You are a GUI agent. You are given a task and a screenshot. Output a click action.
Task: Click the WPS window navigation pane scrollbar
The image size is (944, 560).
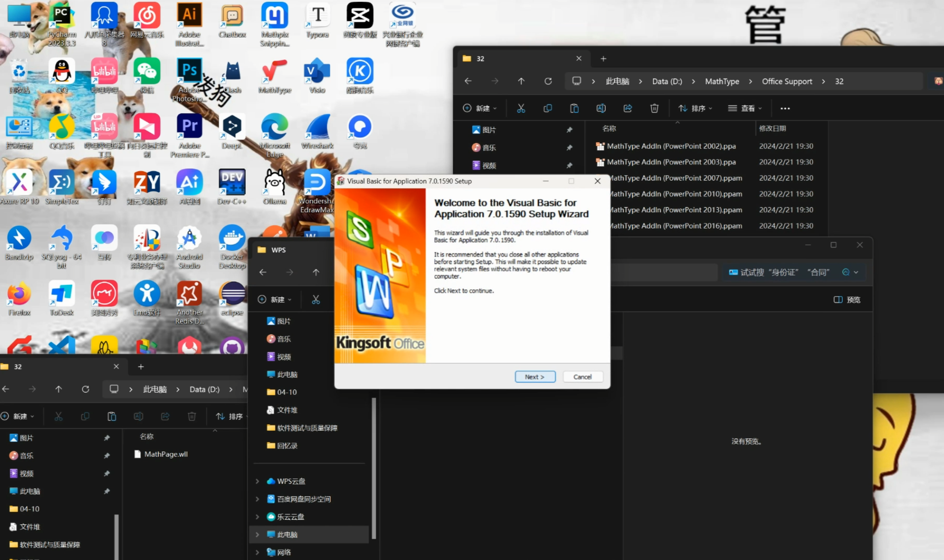374,468
